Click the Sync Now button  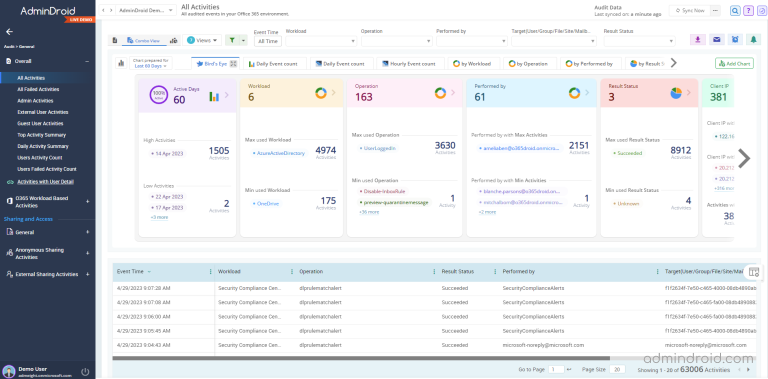[690, 11]
